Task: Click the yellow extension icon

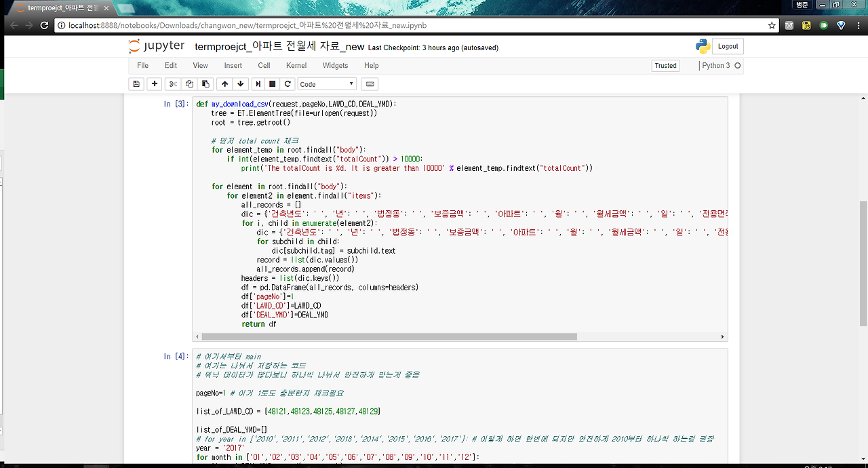Action: pyautogui.click(x=806, y=25)
